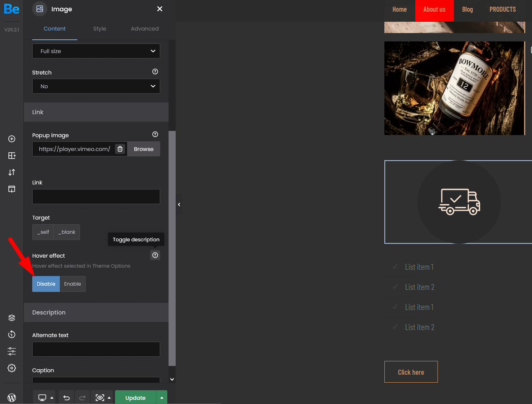The width and height of the screenshot is (532, 404).
Task: Open the PRODUCTS menu item
Action: [x=503, y=9]
